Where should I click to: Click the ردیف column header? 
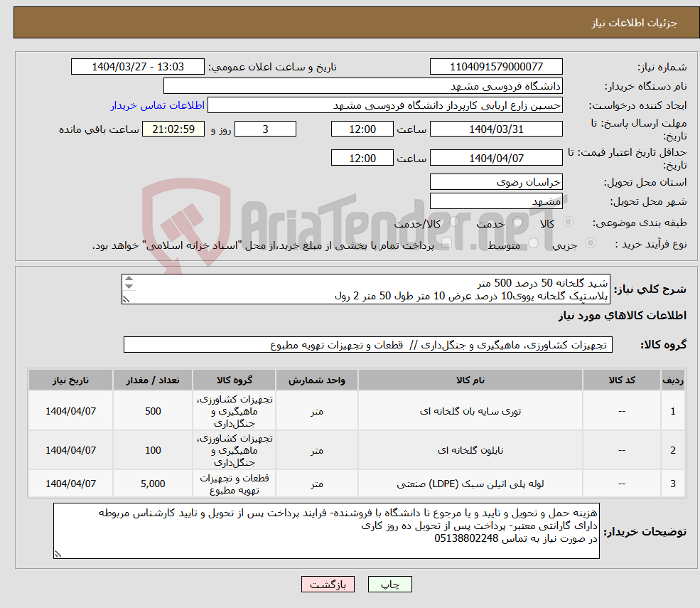pyautogui.click(x=673, y=380)
